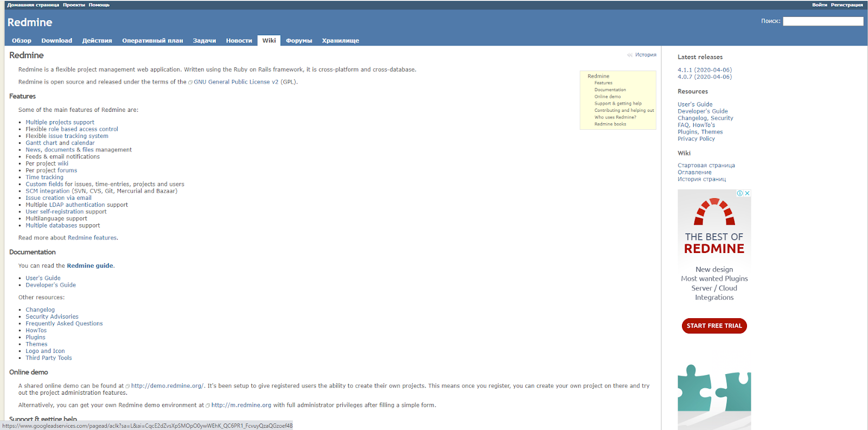Screen dimensions: 868x430
Task: Open Redmine features link
Action: click(x=92, y=238)
